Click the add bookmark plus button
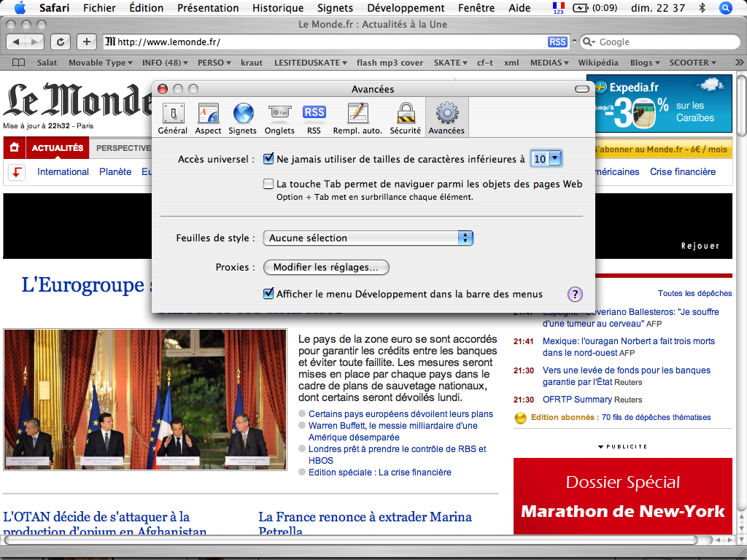The width and height of the screenshot is (747, 560). tap(86, 42)
